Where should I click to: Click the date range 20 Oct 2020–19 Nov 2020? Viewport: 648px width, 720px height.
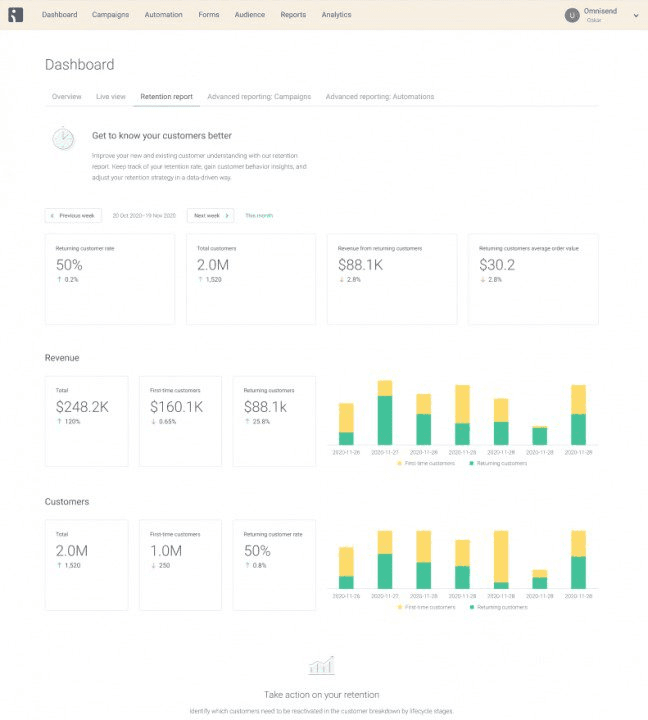click(144, 216)
